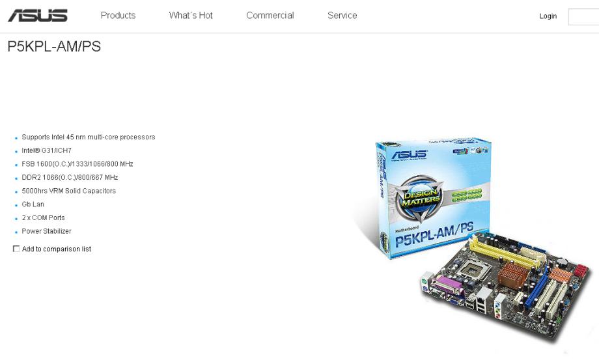Open the What's Hot menu
Screen dimensions: 599x364
click(x=191, y=15)
